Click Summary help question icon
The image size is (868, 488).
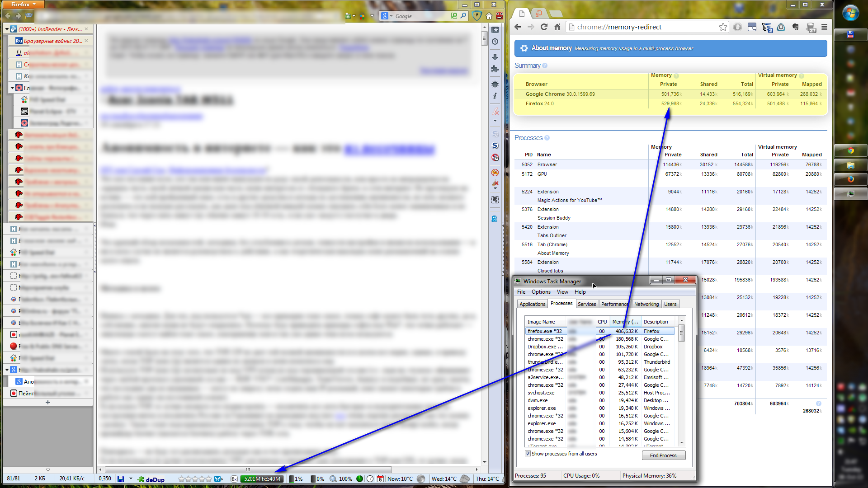pyautogui.click(x=545, y=66)
